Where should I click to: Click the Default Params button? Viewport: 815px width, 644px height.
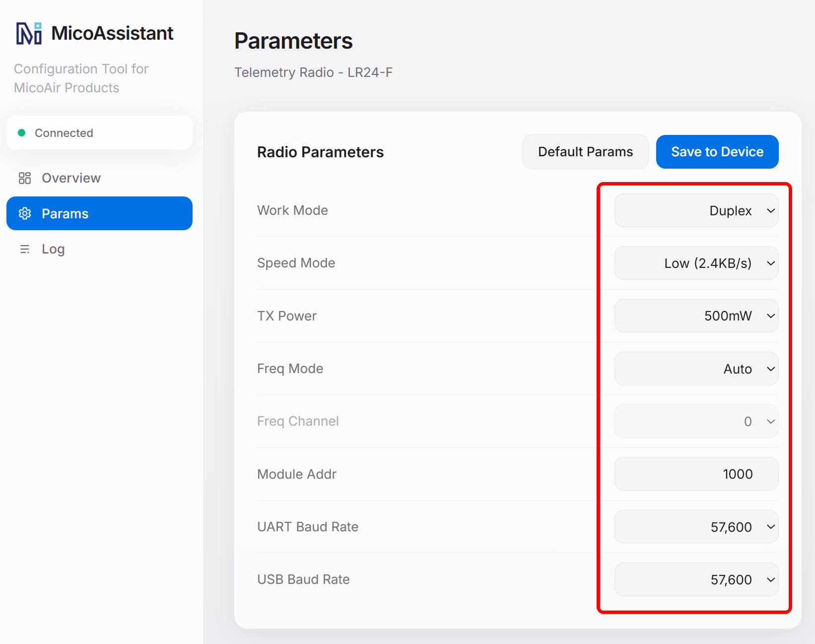(586, 152)
